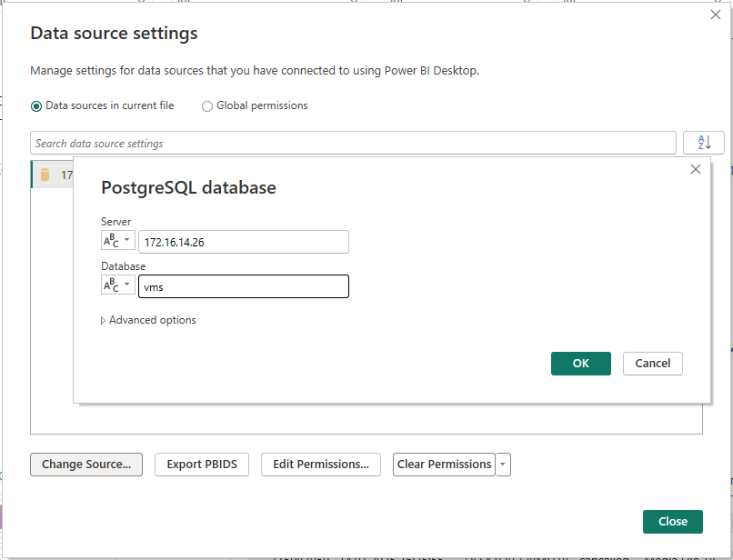This screenshot has width=733, height=560.
Task: Select Global permissions radio option
Action: [x=207, y=106]
